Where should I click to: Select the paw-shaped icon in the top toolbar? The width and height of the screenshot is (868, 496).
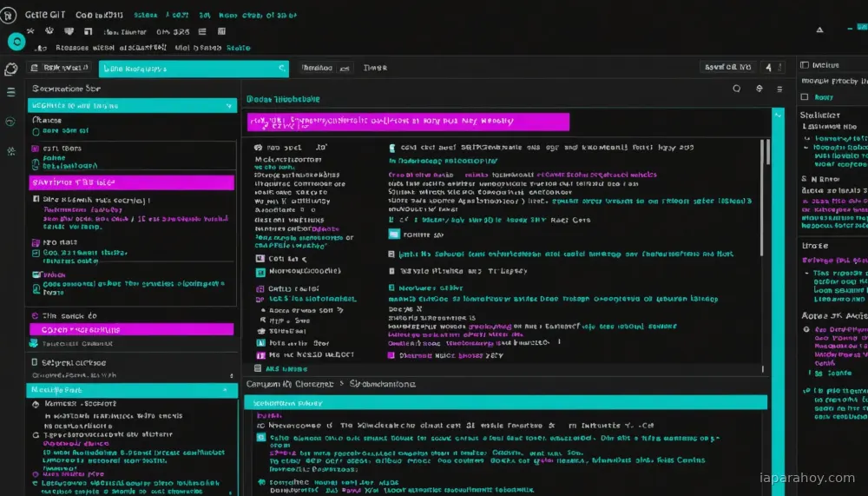pyautogui.click(x=49, y=31)
